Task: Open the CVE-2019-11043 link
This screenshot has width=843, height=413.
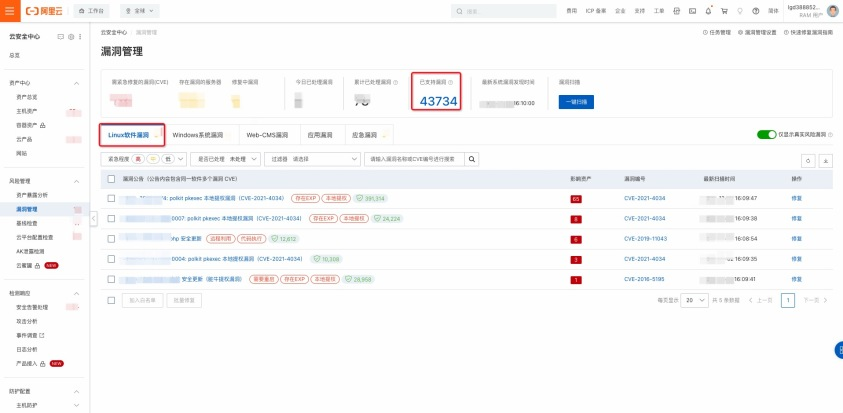Action: (645, 239)
